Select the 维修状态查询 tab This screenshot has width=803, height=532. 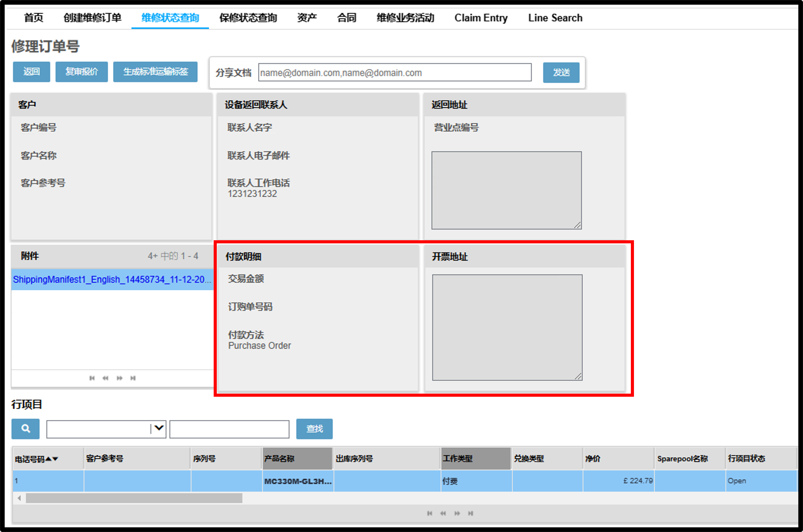click(x=170, y=18)
